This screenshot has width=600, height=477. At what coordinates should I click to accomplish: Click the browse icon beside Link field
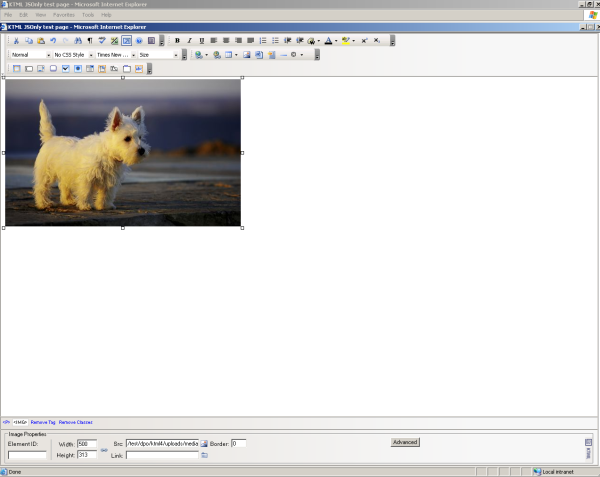(204, 455)
